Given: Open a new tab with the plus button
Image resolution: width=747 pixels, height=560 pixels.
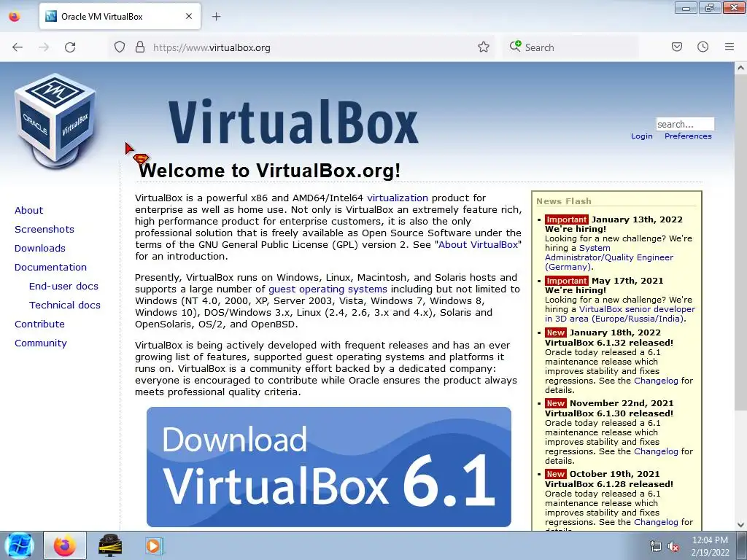Looking at the screenshot, I should 216,17.
